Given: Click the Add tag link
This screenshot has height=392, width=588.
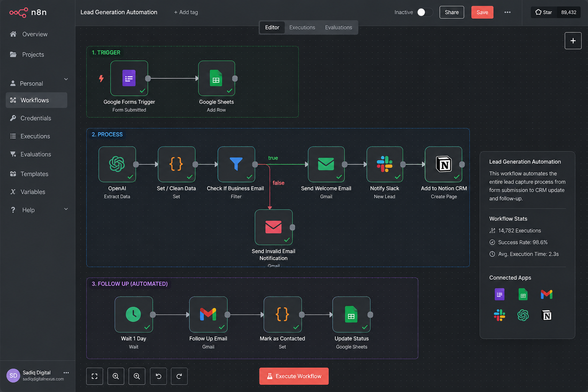Looking at the screenshot, I should coord(186,12).
